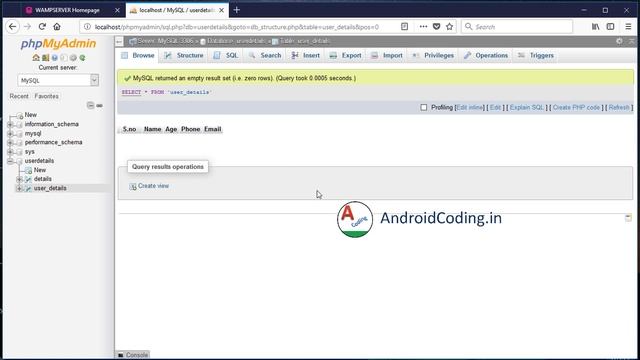Reload the page with the refresh icon
The width and height of the screenshot is (640, 360).
(42, 27)
